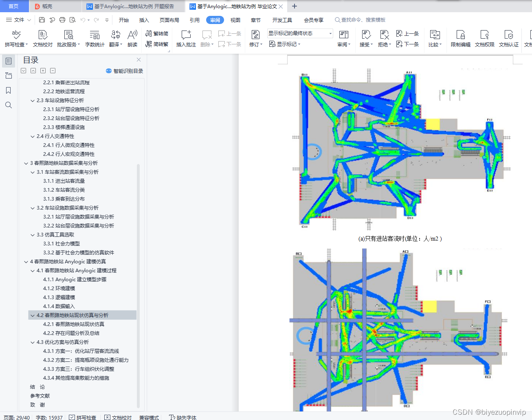Click page indicator 页面: 29/40

(17, 417)
